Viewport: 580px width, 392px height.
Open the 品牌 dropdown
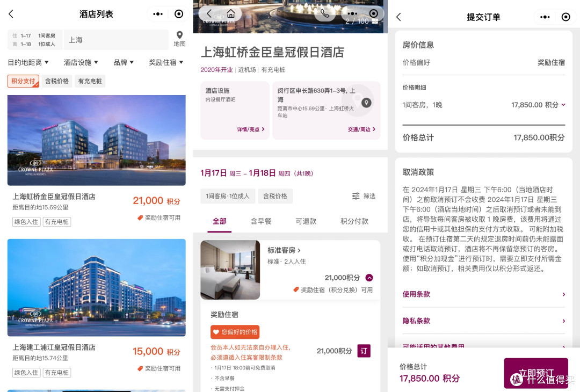[124, 62]
